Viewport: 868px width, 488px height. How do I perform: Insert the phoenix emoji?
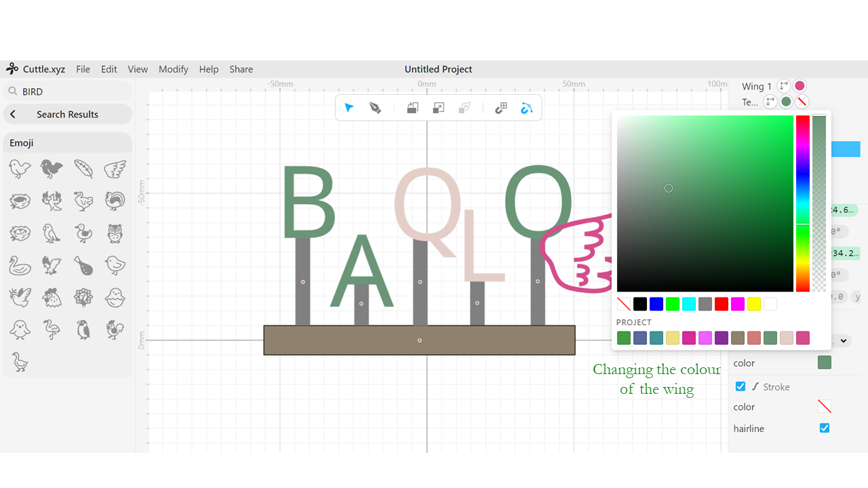52,200
